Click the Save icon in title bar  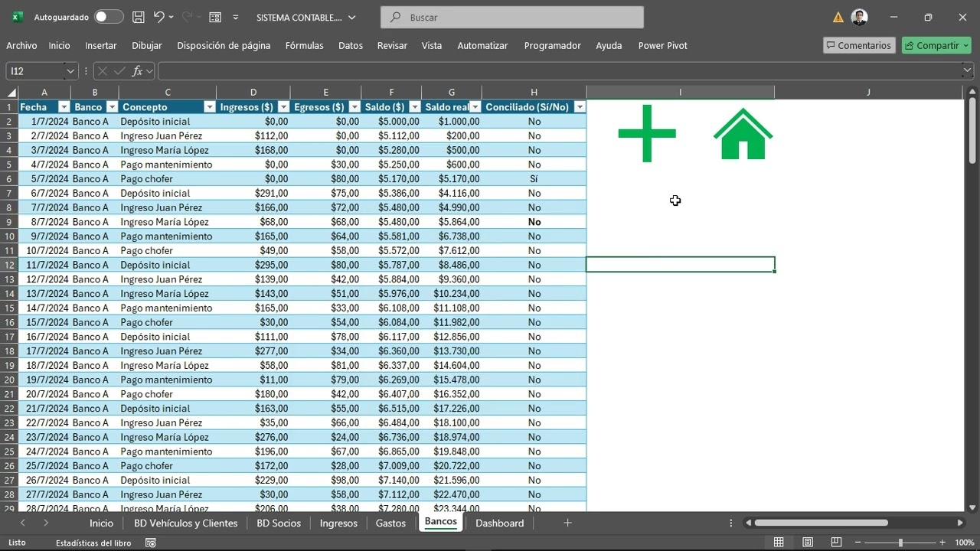(x=138, y=17)
